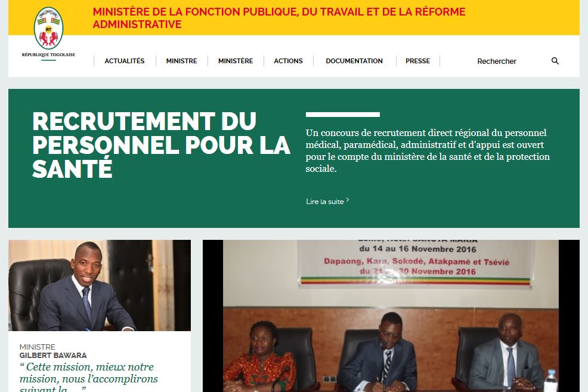Open the Presse section

pyautogui.click(x=418, y=61)
